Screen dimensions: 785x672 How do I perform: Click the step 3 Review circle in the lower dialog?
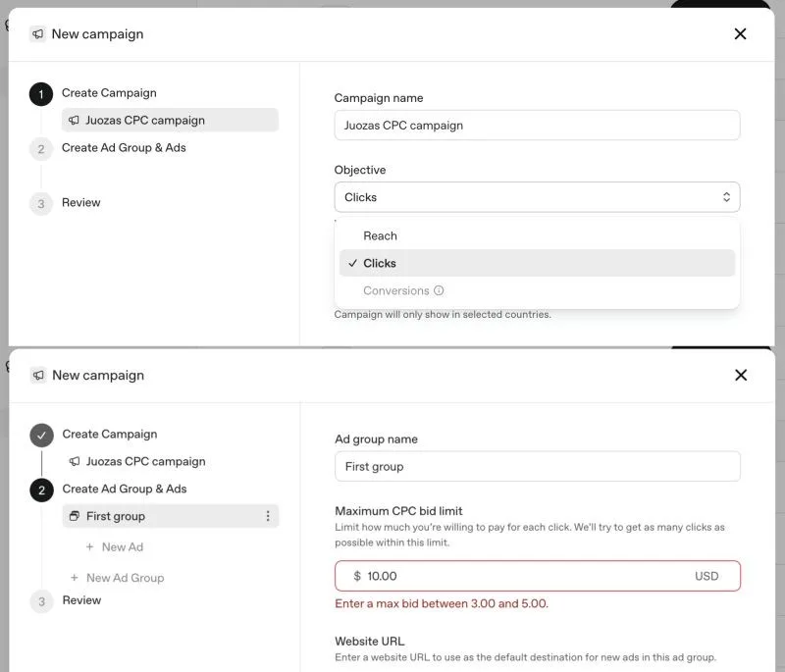(x=41, y=601)
